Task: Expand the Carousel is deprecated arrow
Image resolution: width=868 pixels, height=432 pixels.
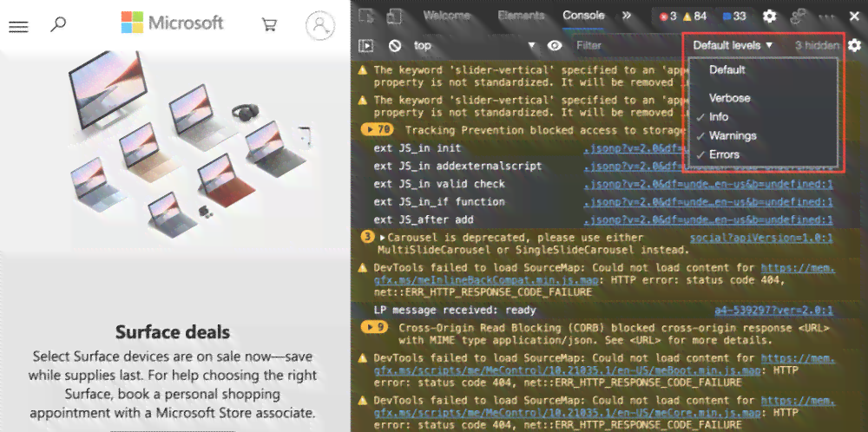Action: click(x=382, y=238)
